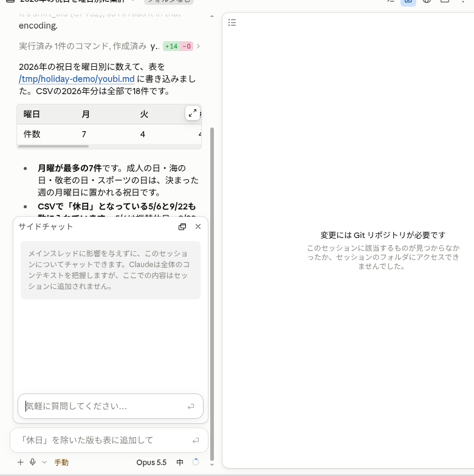Open the outline list icon in right panel

click(232, 22)
